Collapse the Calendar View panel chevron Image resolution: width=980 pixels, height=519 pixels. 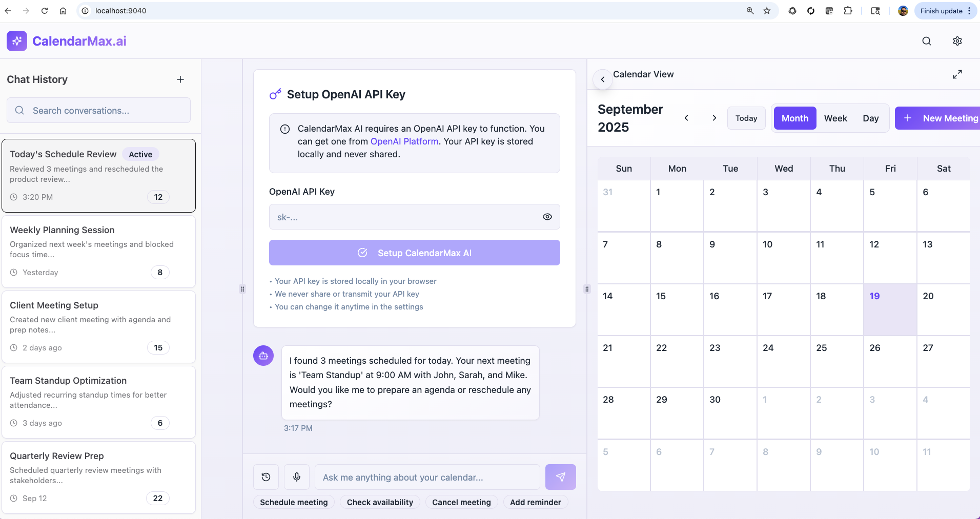point(603,79)
